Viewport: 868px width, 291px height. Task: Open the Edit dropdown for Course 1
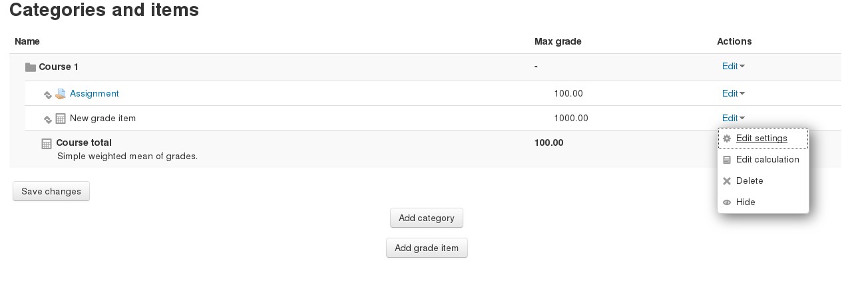734,66
